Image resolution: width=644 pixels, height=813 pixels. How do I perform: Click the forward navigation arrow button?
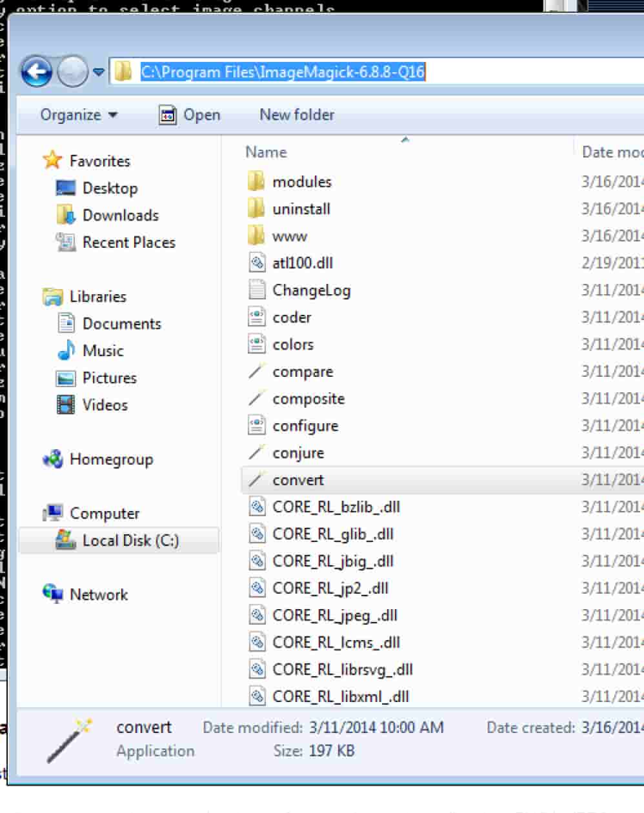(72, 72)
